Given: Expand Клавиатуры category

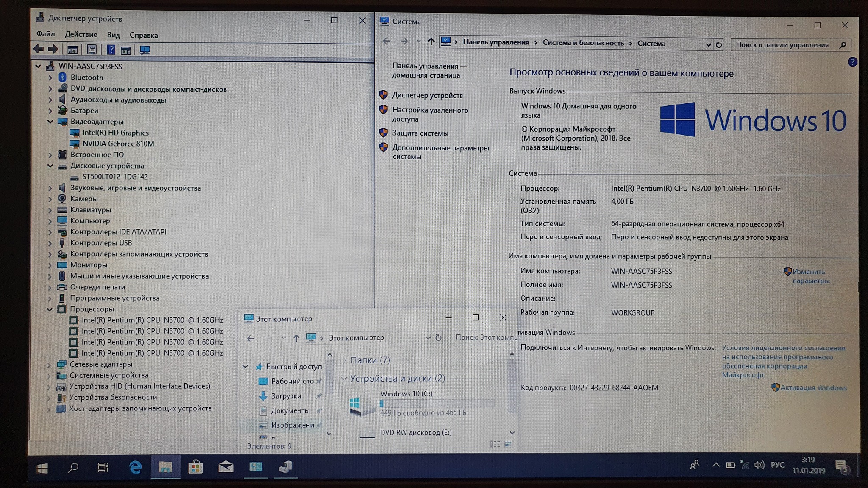Looking at the screenshot, I should pyautogui.click(x=50, y=210).
